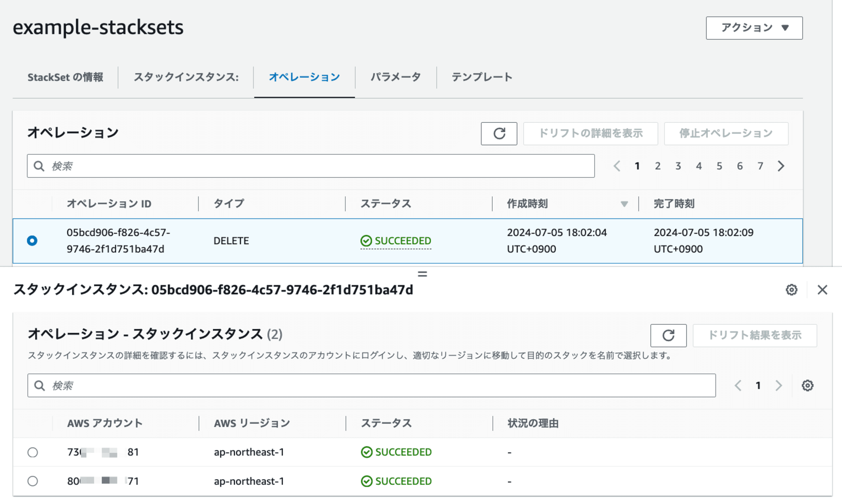This screenshot has width=842, height=504.
Task: Click SUCCEEDED status of the DELETE operation
Action: click(396, 241)
